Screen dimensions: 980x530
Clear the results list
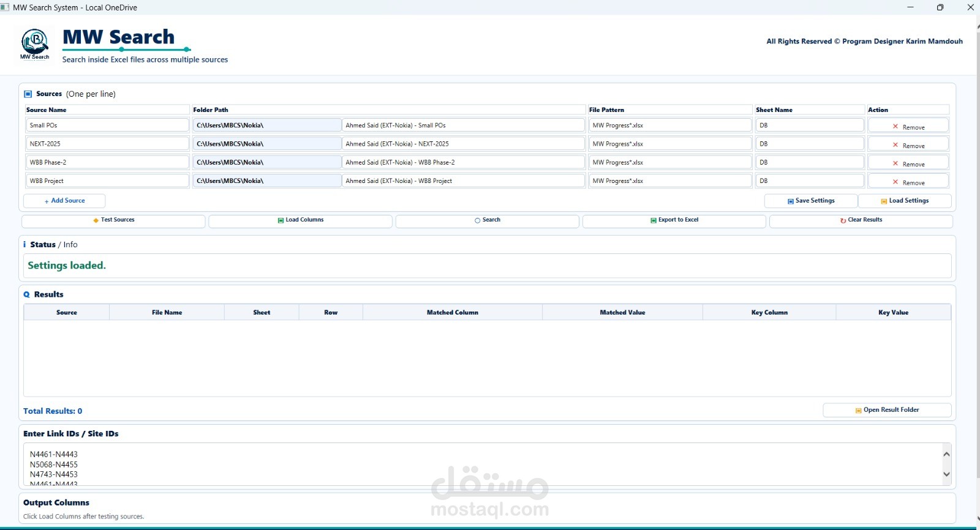[861, 220]
